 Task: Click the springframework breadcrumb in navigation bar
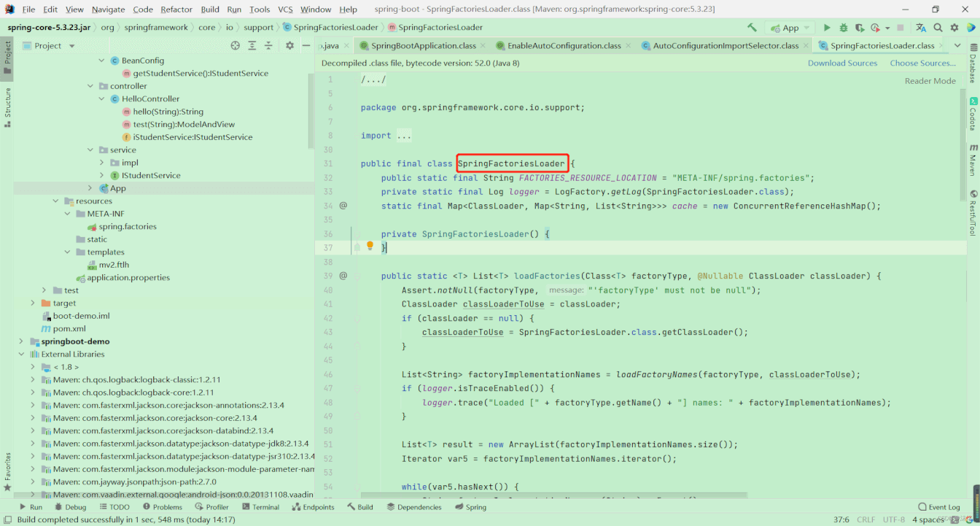pos(156,27)
